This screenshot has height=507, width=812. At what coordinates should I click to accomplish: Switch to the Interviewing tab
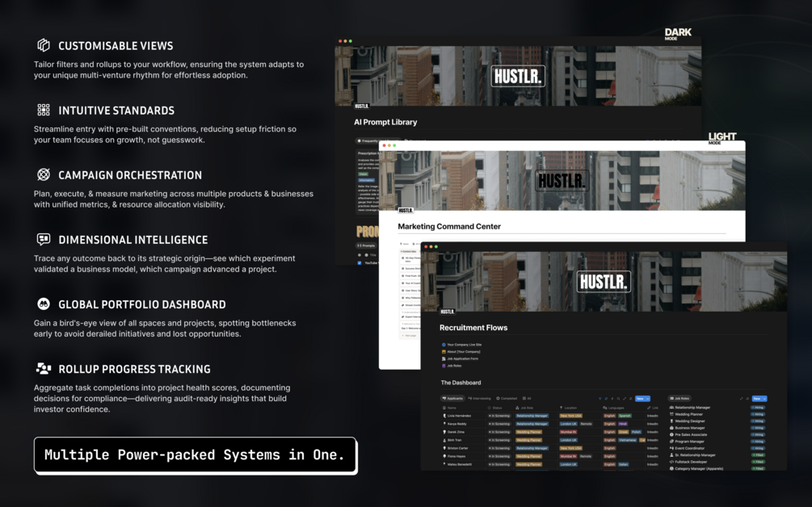click(480, 398)
